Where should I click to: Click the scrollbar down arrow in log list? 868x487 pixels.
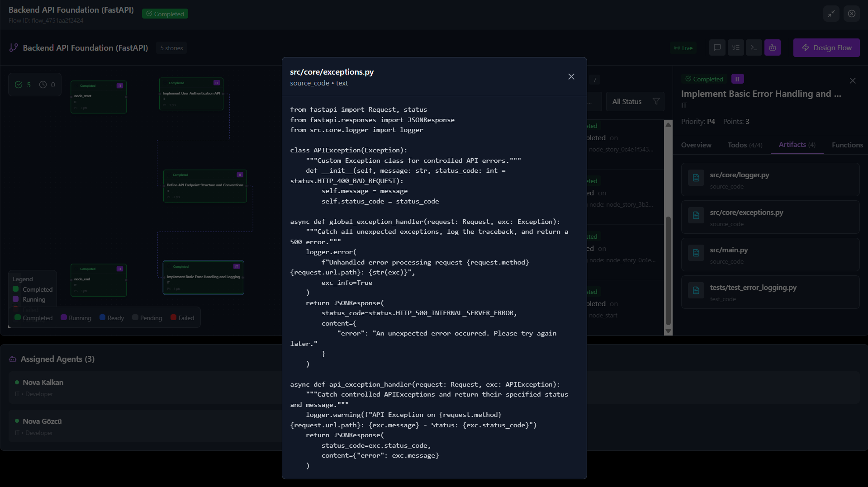click(668, 331)
